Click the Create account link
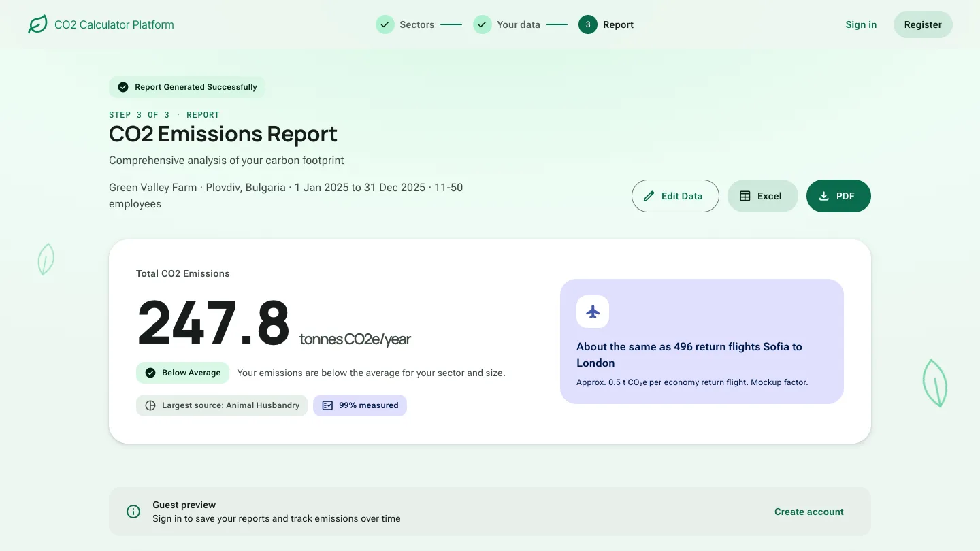This screenshot has height=551, width=980. click(809, 512)
